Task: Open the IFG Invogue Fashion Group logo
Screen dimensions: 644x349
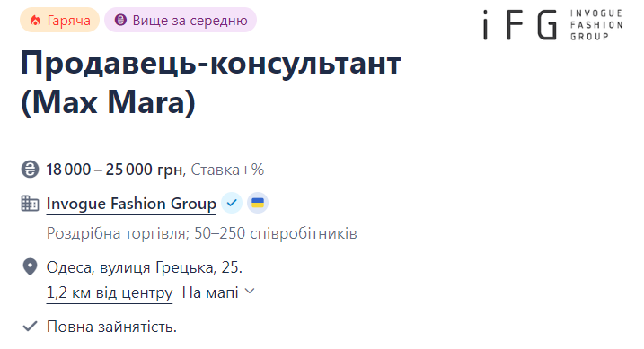Action: pos(552,25)
